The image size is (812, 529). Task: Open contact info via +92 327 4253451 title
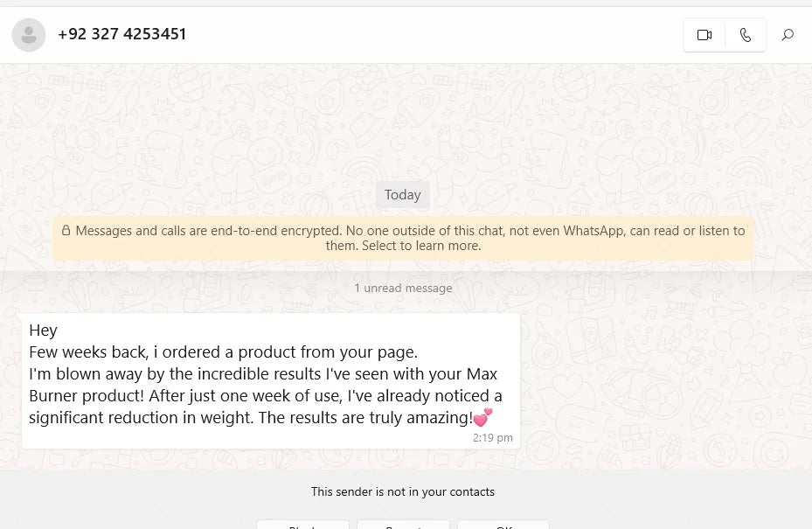[121, 34]
